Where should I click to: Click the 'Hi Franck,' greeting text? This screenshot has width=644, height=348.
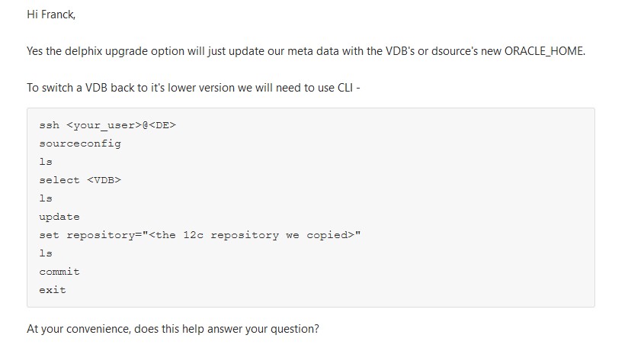51,14
